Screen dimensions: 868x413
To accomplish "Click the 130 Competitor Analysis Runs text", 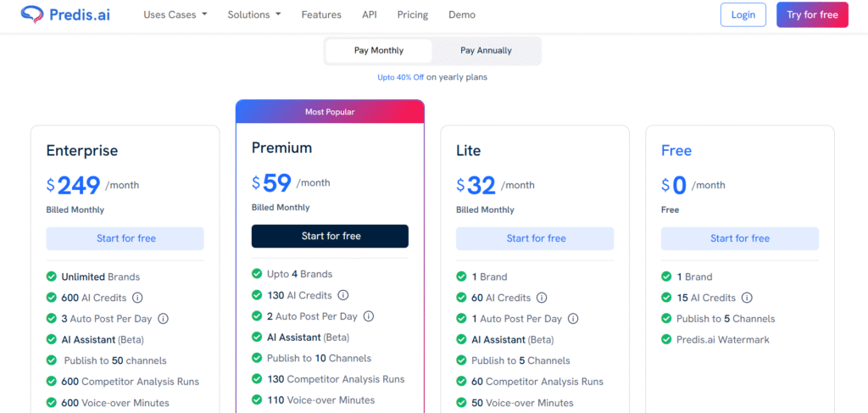I will click(x=336, y=379).
